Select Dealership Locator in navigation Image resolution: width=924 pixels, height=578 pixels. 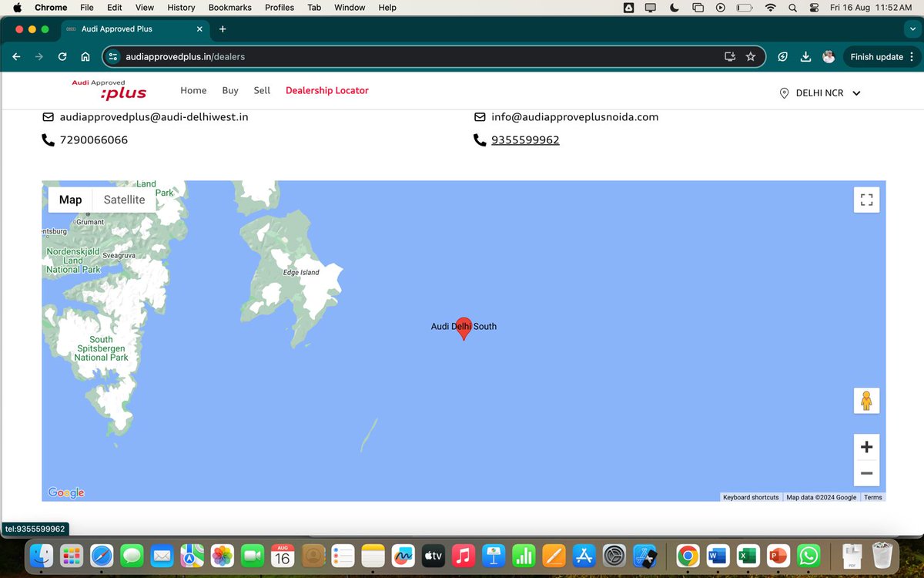(327, 90)
